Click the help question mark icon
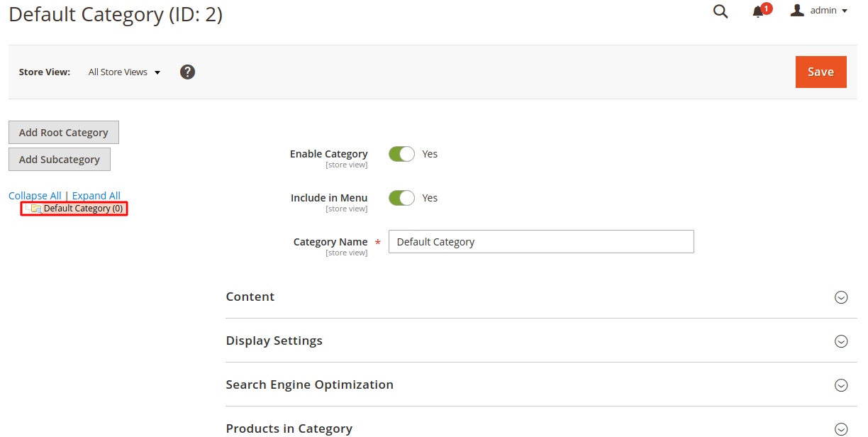868x437 pixels. pos(187,72)
